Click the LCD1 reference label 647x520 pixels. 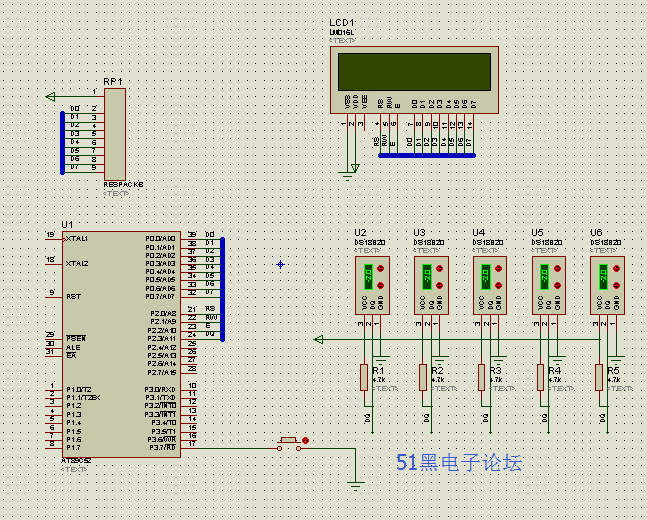point(342,23)
